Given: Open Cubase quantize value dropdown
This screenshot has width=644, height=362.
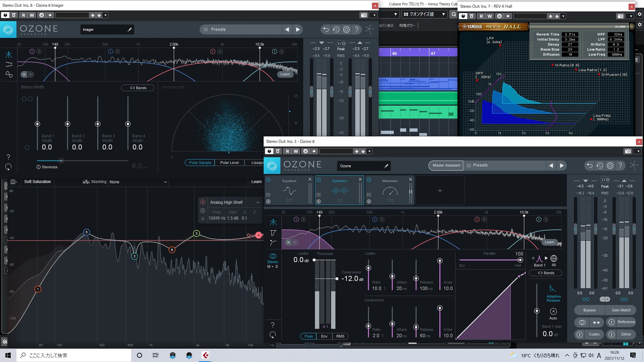Looking at the screenshot, I should (425, 14).
